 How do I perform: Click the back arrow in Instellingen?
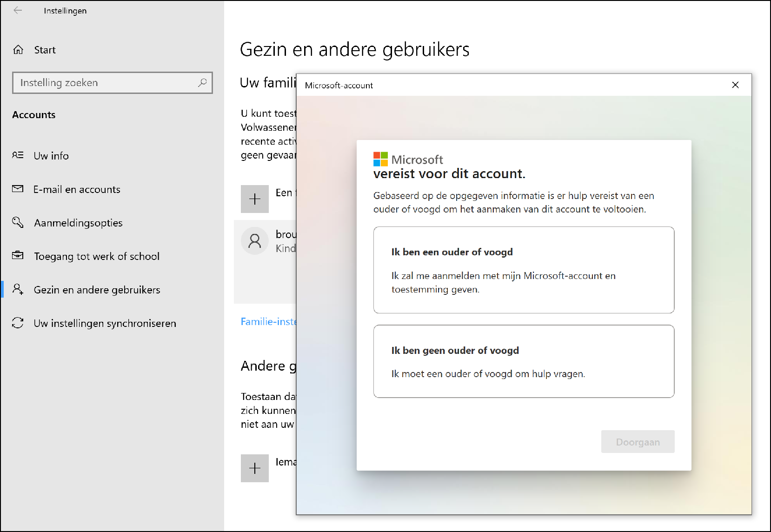pyautogui.click(x=18, y=10)
